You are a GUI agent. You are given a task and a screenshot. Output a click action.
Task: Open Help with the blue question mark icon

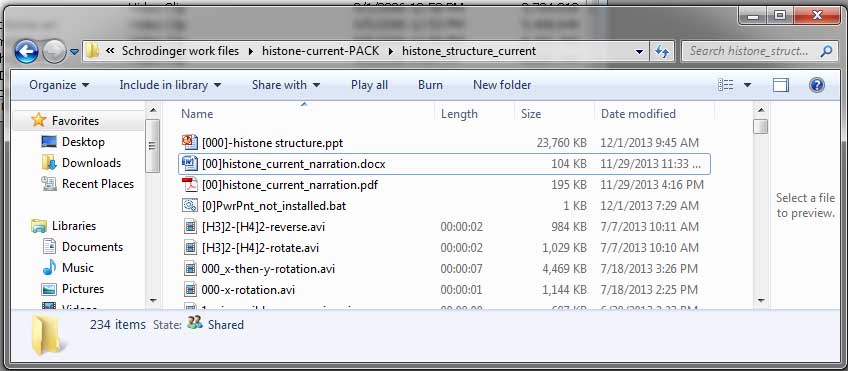click(817, 85)
